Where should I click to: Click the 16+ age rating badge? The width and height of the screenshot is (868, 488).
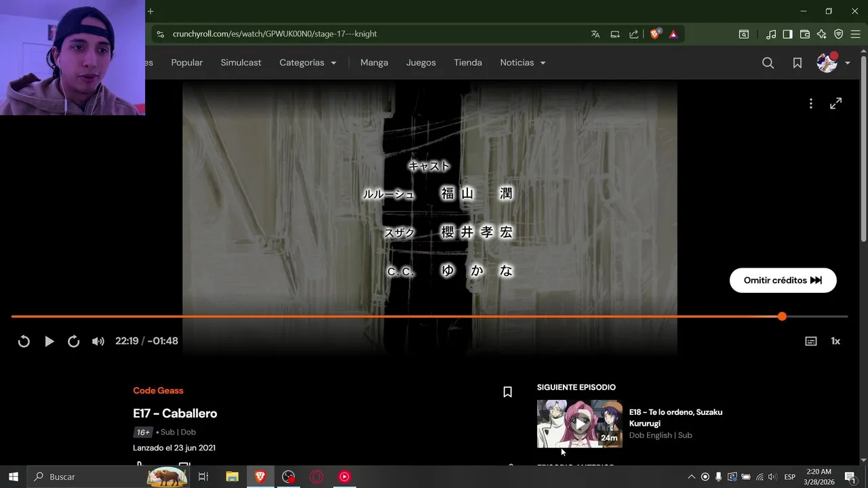click(x=142, y=432)
